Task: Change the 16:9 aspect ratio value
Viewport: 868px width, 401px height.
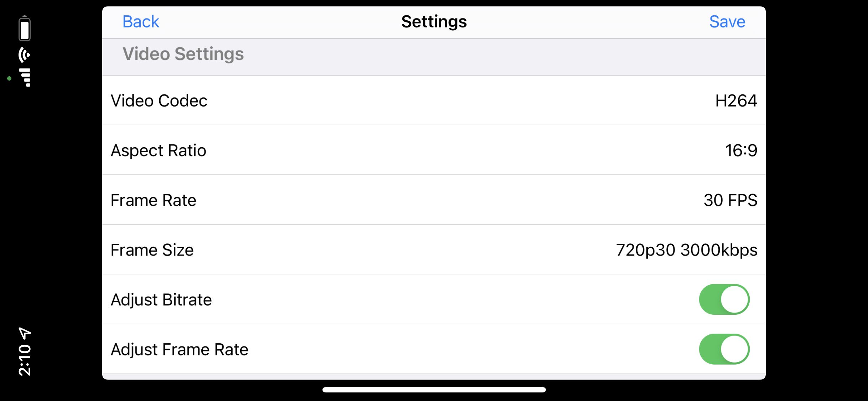Action: click(x=741, y=150)
